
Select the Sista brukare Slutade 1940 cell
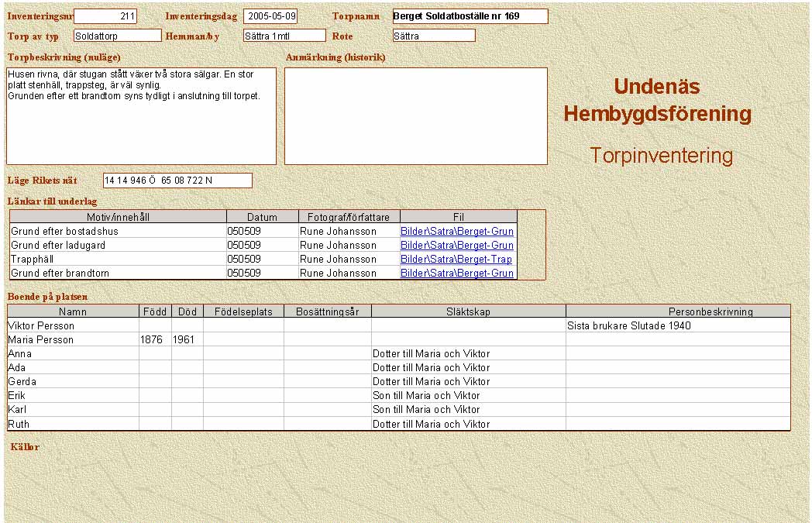point(678,326)
